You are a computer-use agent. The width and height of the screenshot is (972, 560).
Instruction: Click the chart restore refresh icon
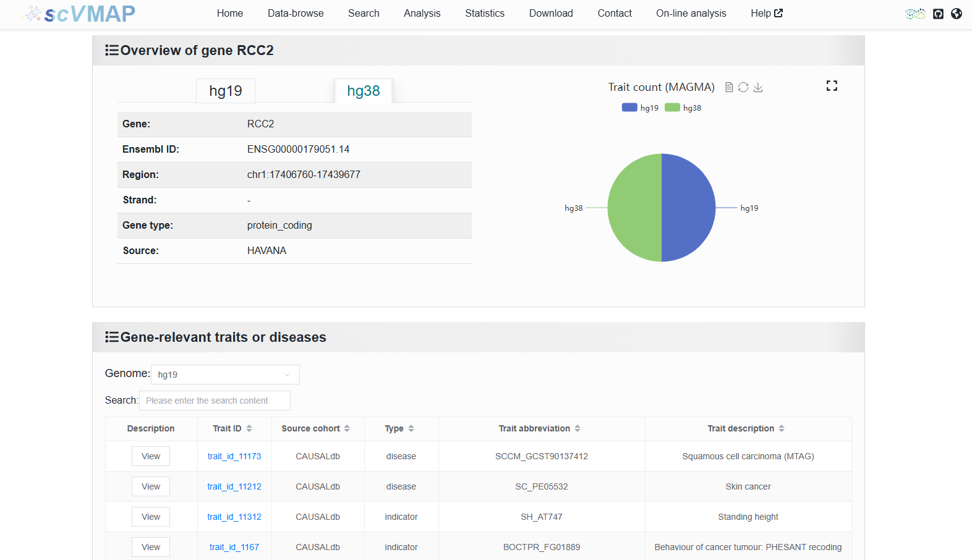743,87
